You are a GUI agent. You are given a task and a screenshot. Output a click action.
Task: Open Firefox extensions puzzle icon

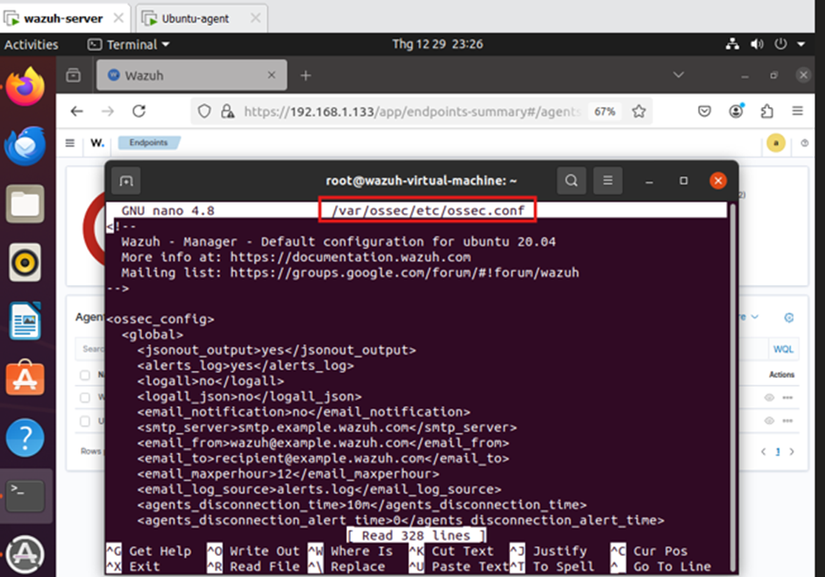tap(767, 111)
